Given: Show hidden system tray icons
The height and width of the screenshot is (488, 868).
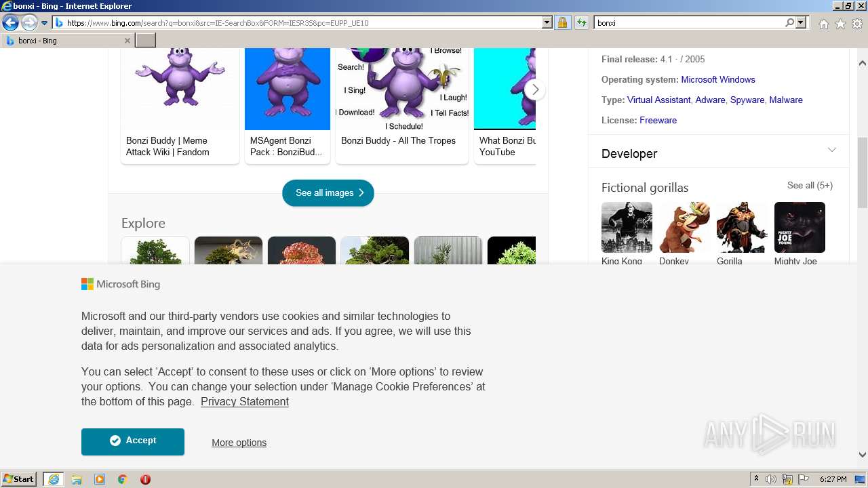Looking at the screenshot, I should point(756,479).
